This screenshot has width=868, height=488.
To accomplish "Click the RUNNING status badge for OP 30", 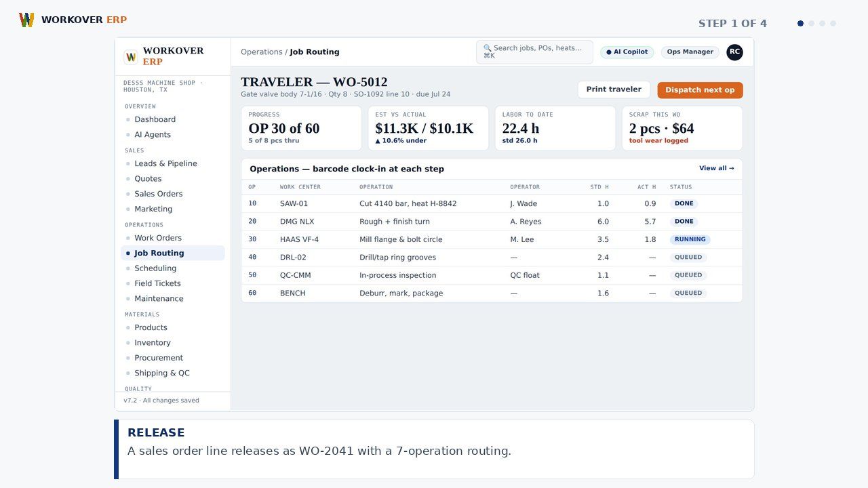I will coord(690,239).
